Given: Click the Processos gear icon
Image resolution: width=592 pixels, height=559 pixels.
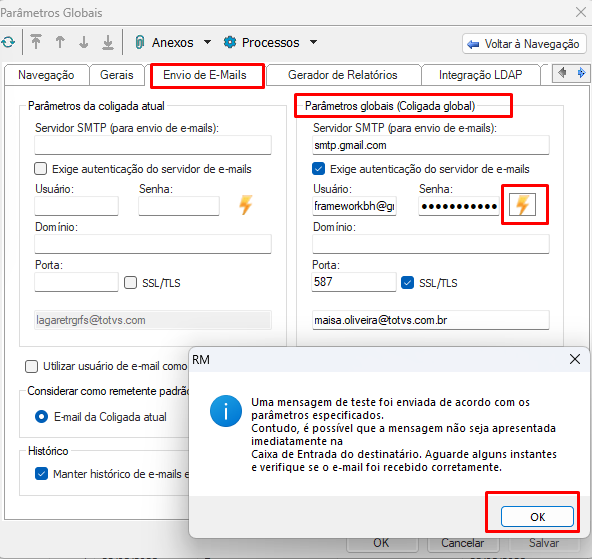Looking at the screenshot, I should [230, 42].
